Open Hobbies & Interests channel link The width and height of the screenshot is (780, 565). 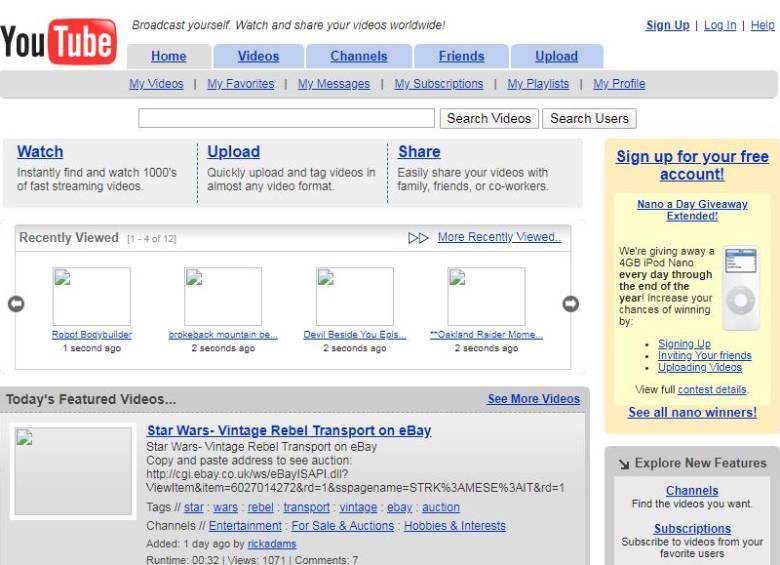point(455,526)
